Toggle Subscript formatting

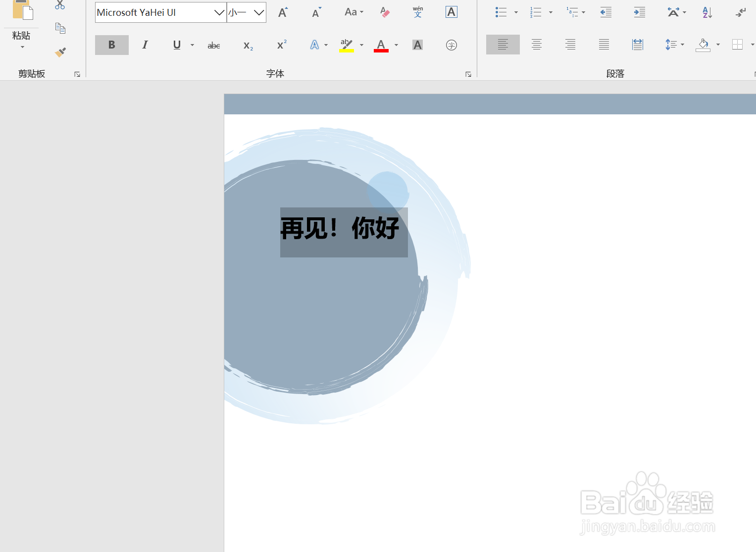248,46
